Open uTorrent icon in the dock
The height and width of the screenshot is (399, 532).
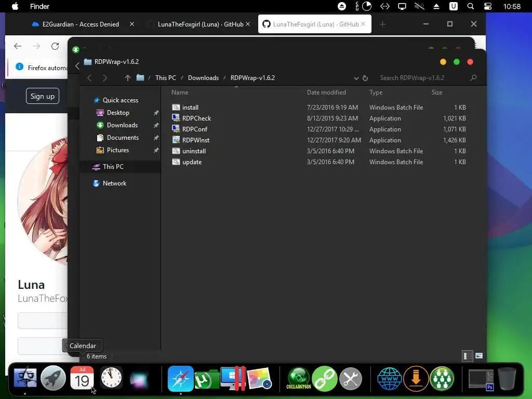206,379
